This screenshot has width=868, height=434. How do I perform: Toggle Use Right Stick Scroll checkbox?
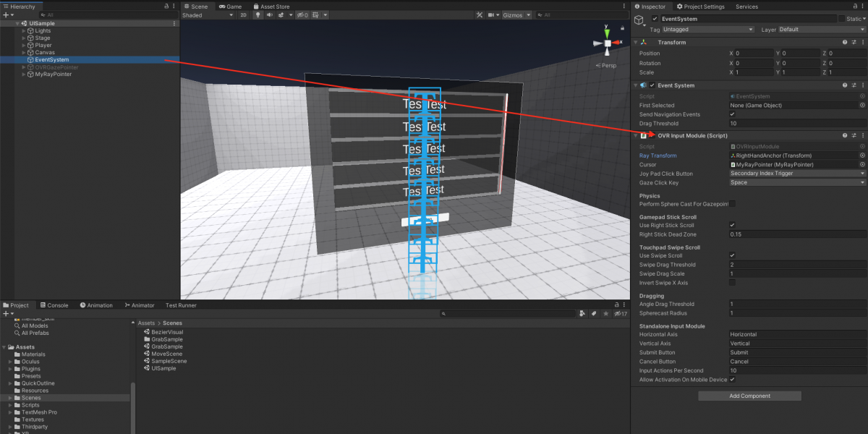[x=732, y=225]
